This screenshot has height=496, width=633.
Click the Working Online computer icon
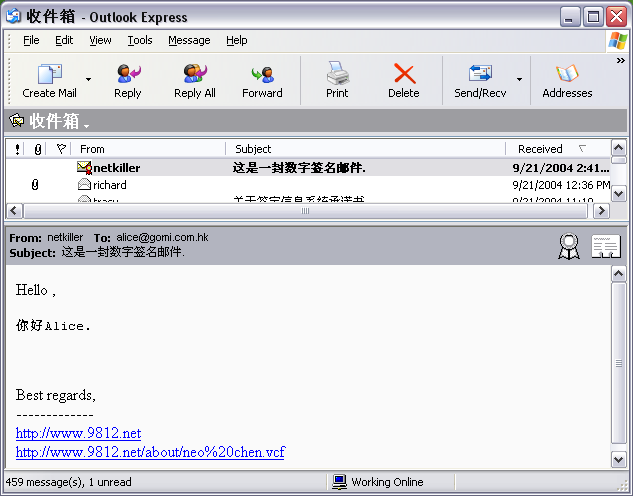pyautogui.click(x=339, y=481)
